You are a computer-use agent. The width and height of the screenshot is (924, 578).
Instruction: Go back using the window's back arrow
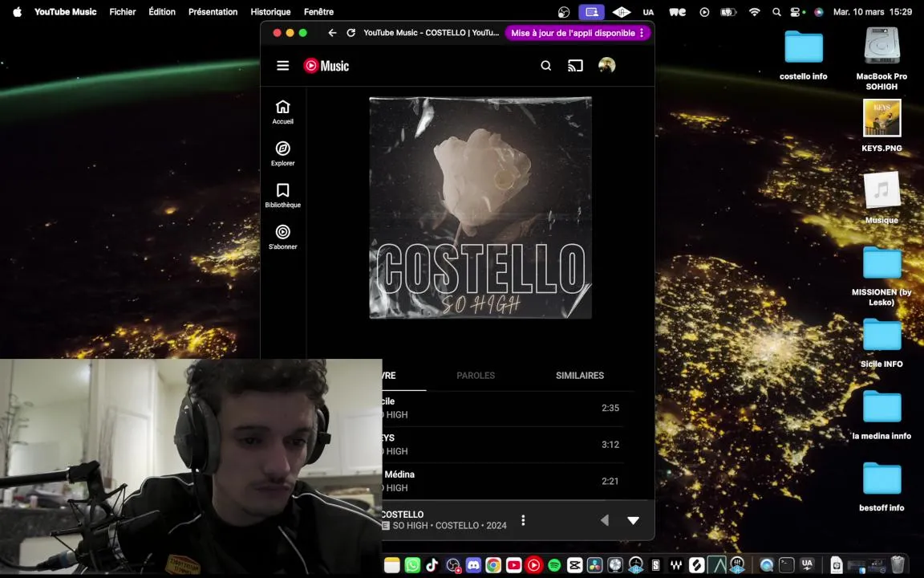pos(332,33)
